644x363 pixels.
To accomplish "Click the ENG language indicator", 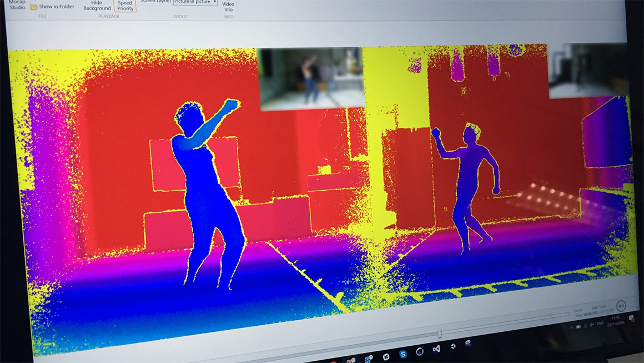I will 600,324.
